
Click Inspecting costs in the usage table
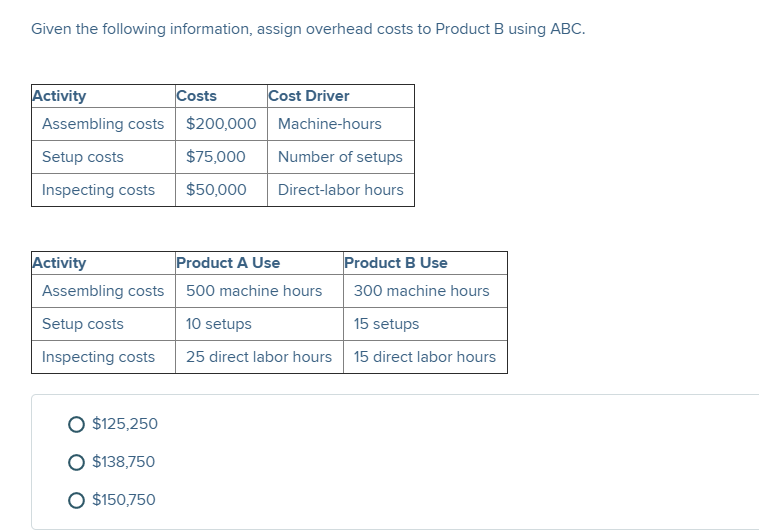[103, 357]
